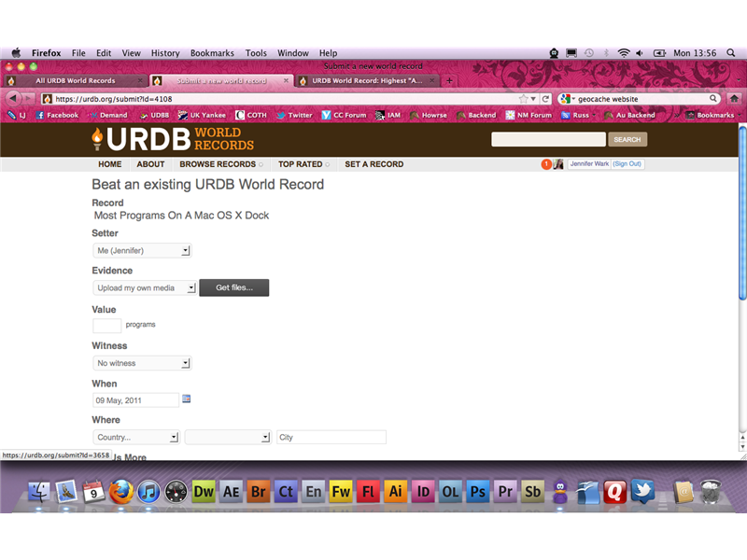Open Adium purple duck icon in dock
The height and width of the screenshot is (560, 747).
(x=560, y=492)
